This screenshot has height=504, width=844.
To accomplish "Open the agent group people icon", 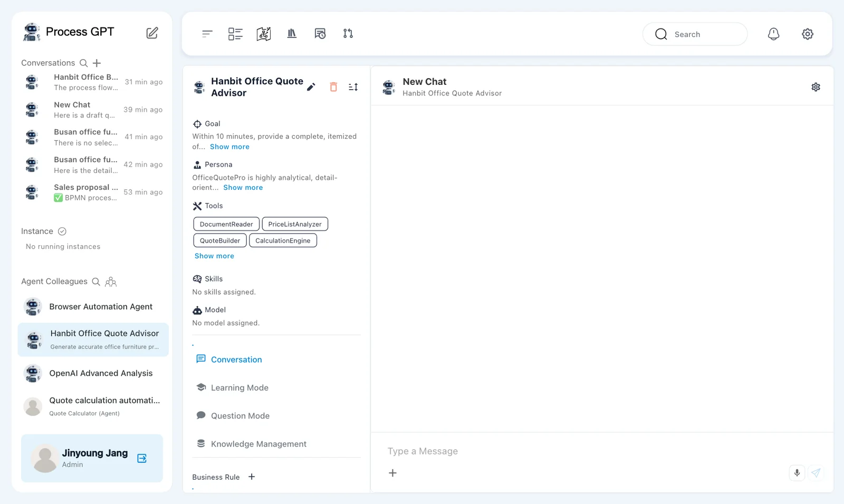I will (111, 282).
